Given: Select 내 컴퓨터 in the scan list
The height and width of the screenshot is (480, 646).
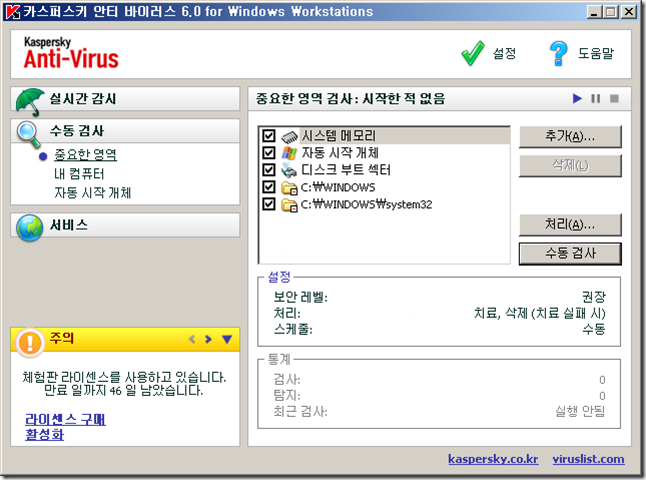Looking at the screenshot, I should (x=79, y=174).
